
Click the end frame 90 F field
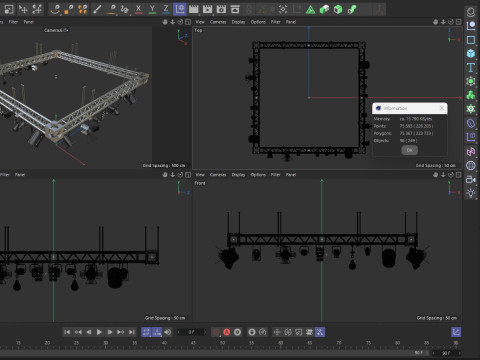[x=446, y=353]
